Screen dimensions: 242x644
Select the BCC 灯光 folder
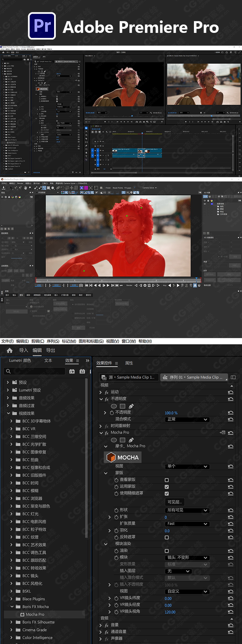[x=30, y=514]
